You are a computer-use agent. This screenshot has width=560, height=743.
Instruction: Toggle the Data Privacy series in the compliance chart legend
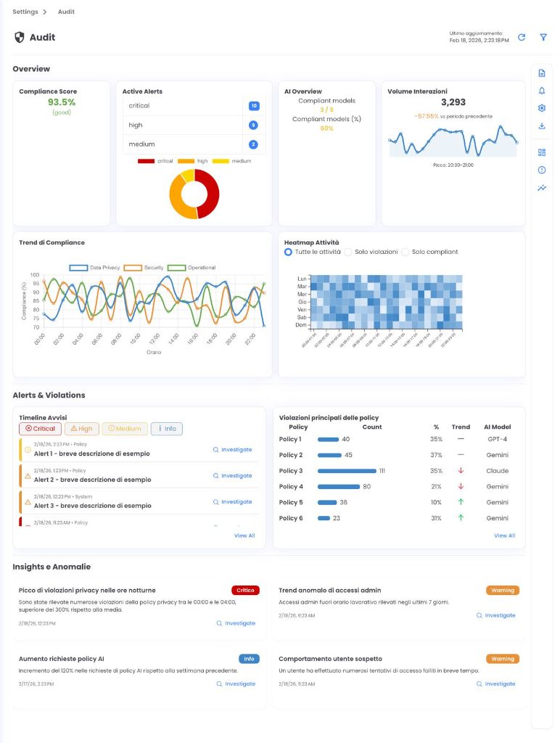click(95, 268)
